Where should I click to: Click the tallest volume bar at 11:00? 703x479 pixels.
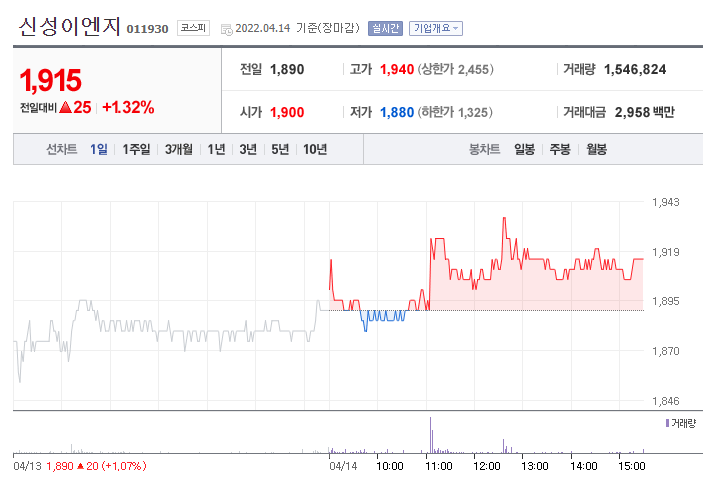pos(430,435)
